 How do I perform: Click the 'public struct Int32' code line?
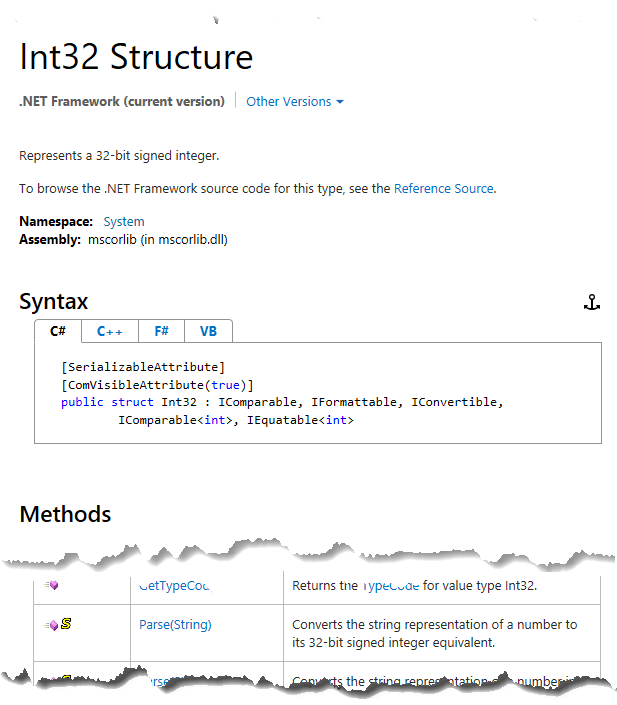pyautogui.click(x=282, y=402)
